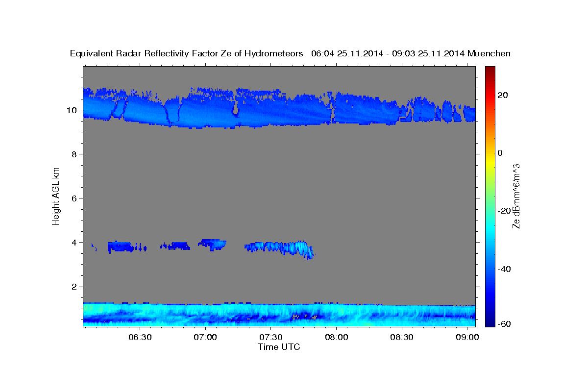Click the colorbar label 20
The image size is (588, 392).
click(503, 95)
